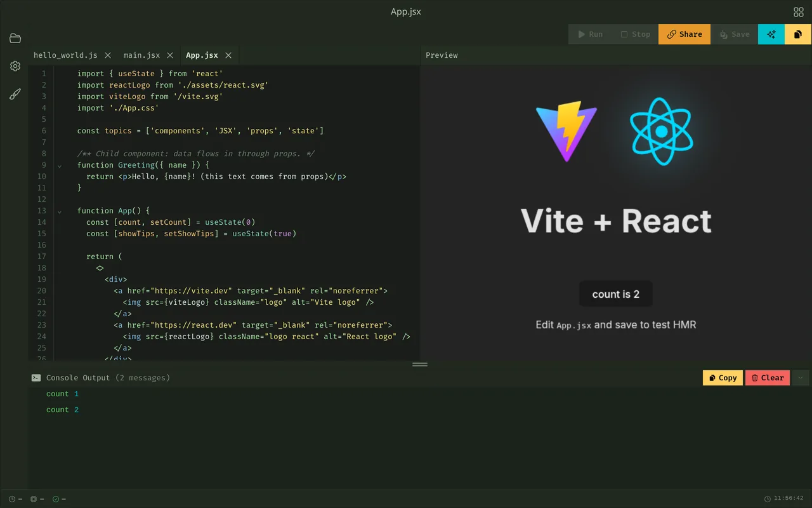This screenshot has width=812, height=508.
Task: Click the Preview panel header label
Action: [442, 55]
